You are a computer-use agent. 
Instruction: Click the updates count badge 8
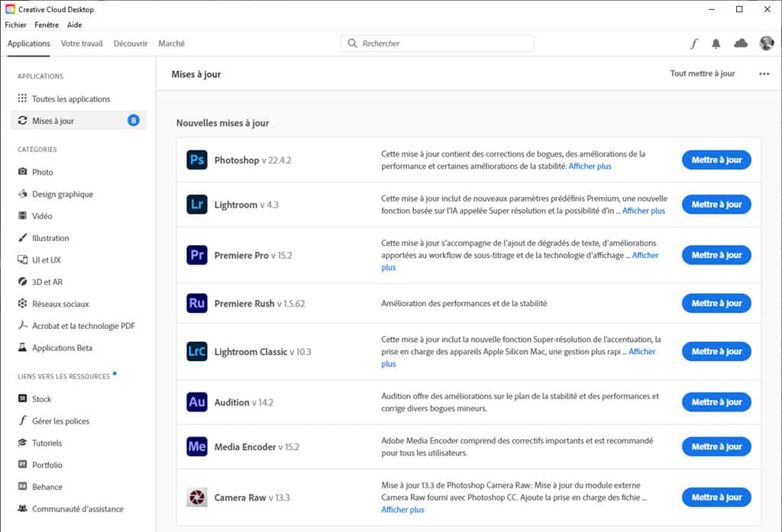tap(133, 120)
